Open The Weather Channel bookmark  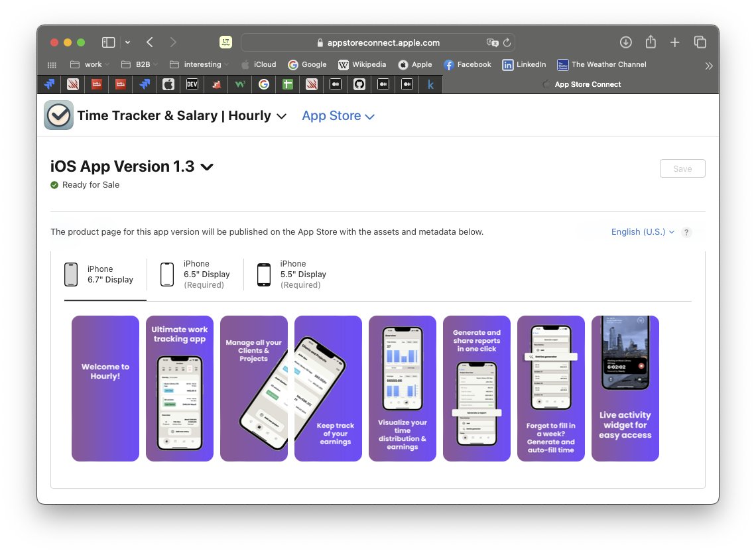point(601,64)
